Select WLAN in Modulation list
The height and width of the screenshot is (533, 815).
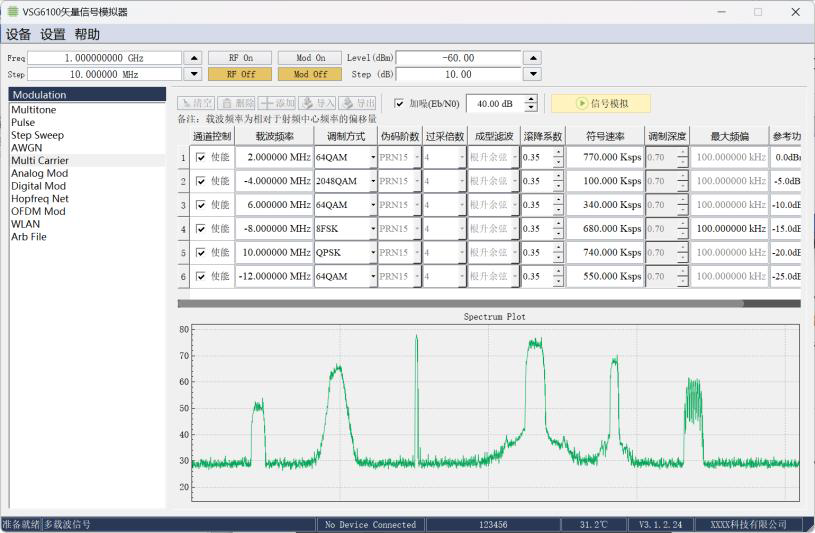click(x=87, y=224)
